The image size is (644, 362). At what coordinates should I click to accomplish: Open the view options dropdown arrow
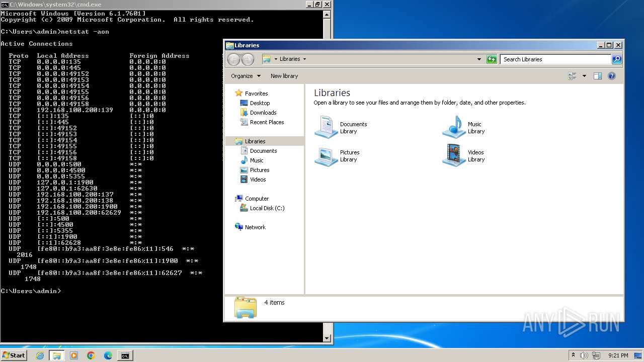point(584,76)
